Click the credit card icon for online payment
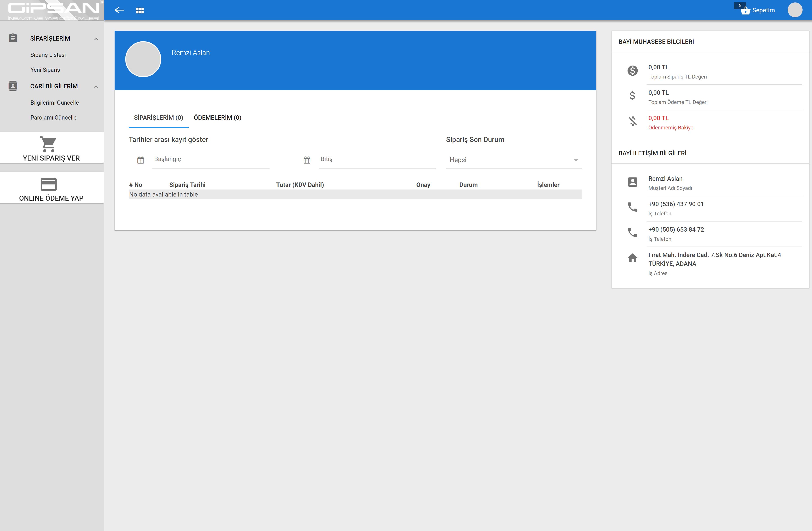Image resolution: width=812 pixels, height=531 pixels. pos(48,184)
